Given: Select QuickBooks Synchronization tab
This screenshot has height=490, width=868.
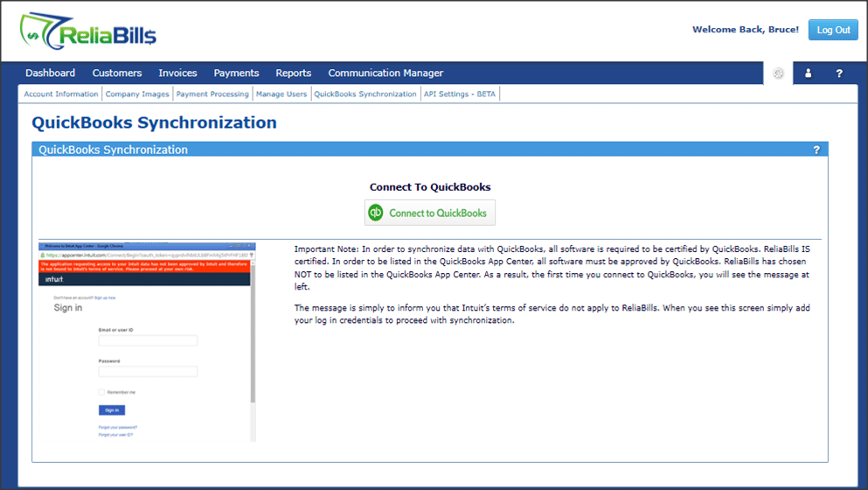Looking at the screenshot, I should pos(365,94).
